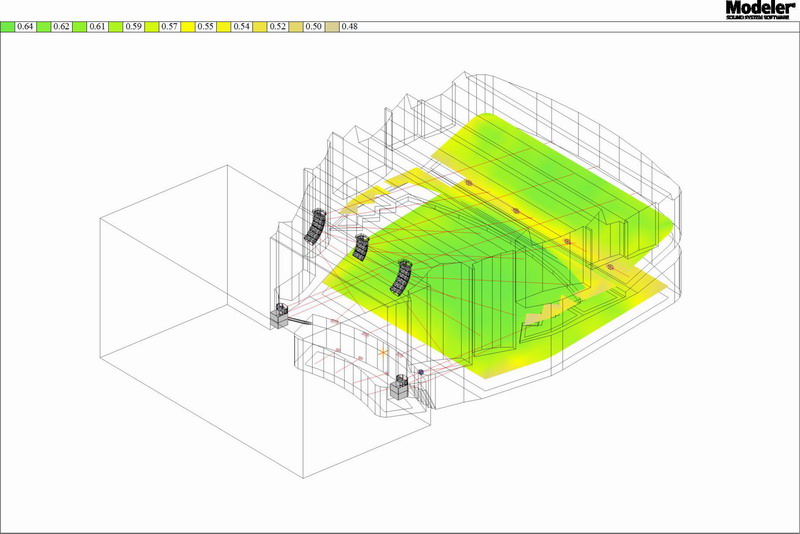This screenshot has width=800, height=534.
Task: Click the color swatch for 0.59
Action: (114, 26)
